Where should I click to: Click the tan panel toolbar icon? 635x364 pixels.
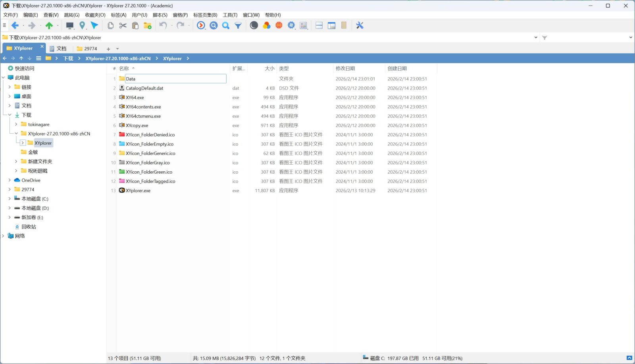[x=344, y=25]
